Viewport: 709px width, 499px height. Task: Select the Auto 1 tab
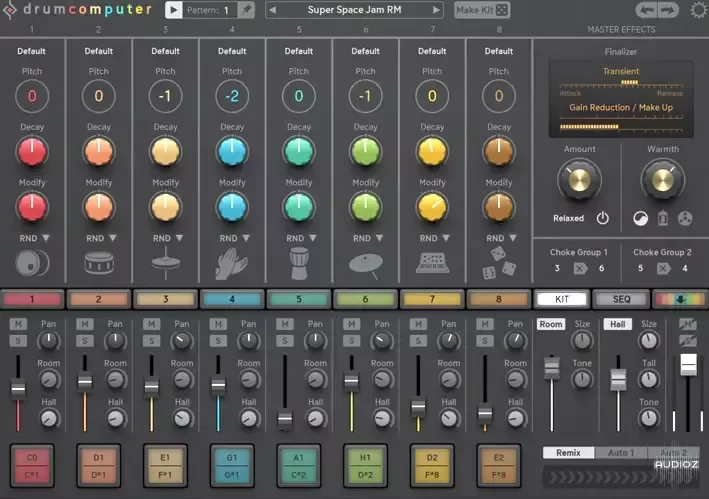coord(621,453)
